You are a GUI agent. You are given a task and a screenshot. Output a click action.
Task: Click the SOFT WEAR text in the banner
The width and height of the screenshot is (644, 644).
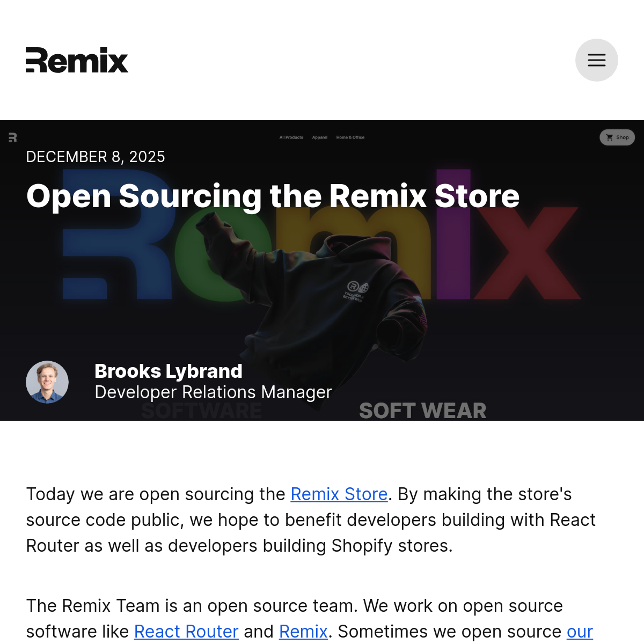point(422,411)
